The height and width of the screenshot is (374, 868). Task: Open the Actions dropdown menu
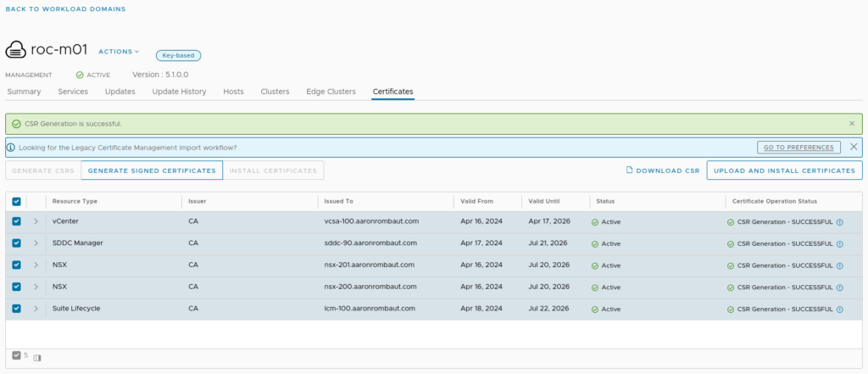(119, 52)
